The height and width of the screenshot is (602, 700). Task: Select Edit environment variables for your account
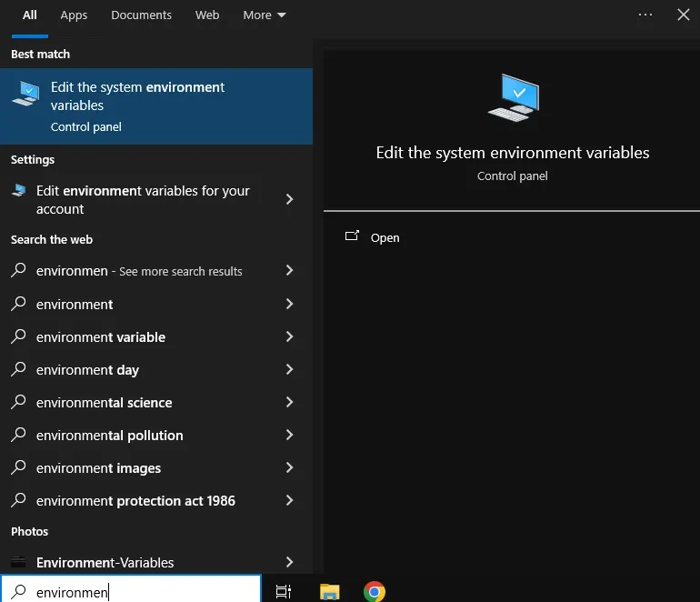(x=156, y=200)
